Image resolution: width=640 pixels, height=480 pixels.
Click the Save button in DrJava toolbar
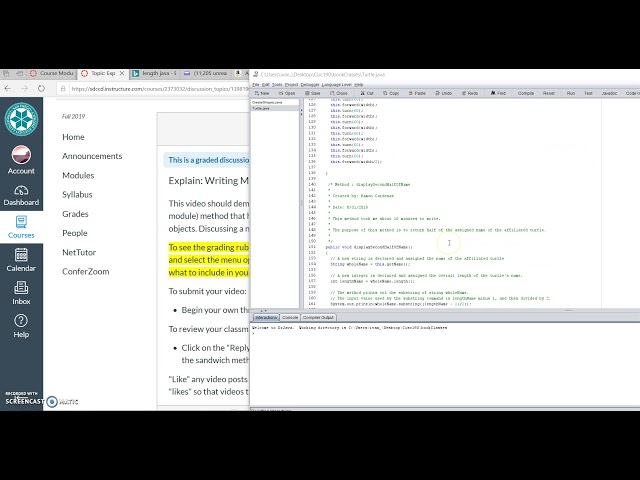313,93
